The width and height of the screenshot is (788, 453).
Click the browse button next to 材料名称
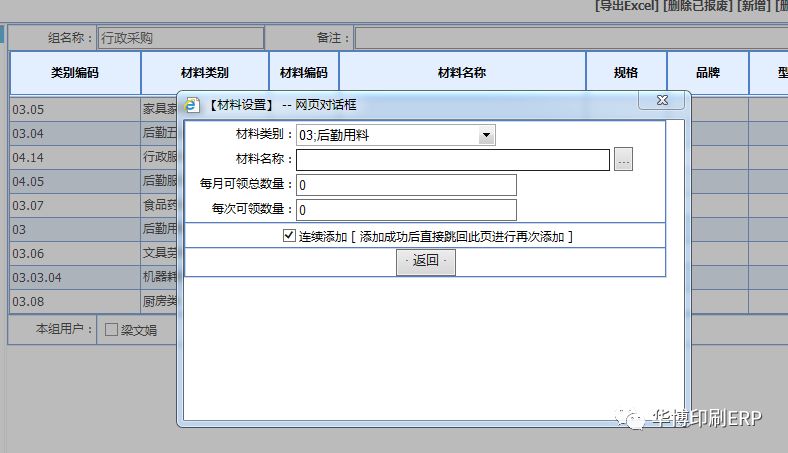point(623,159)
